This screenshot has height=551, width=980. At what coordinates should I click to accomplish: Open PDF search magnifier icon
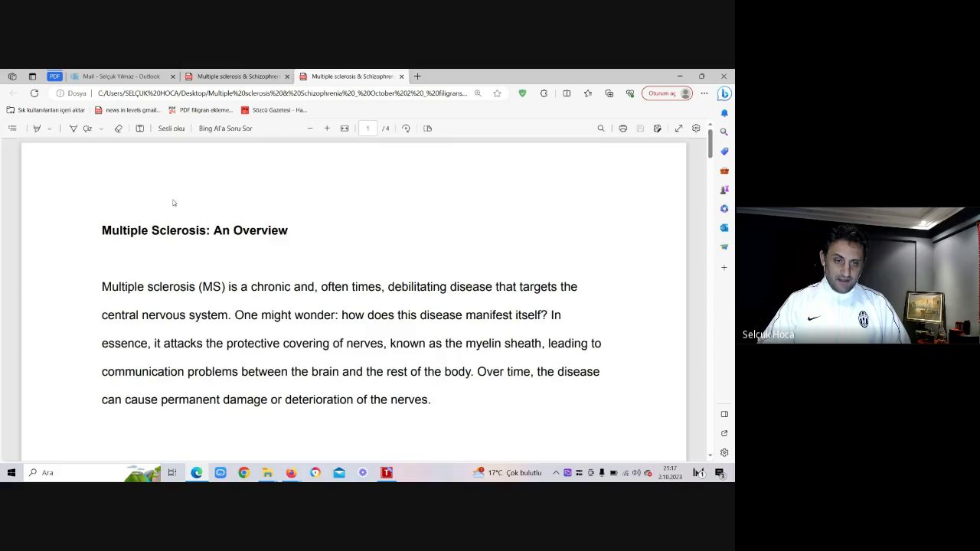click(x=601, y=129)
